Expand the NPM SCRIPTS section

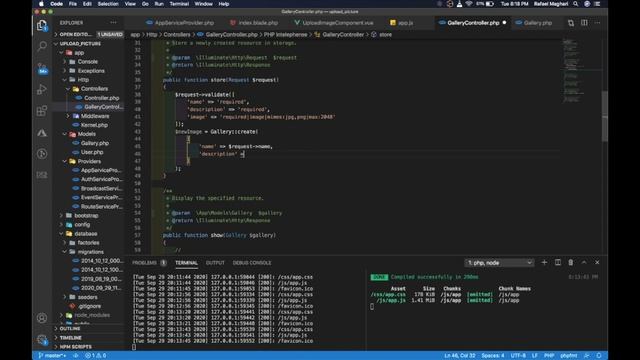pyautogui.click(x=76, y=347)
